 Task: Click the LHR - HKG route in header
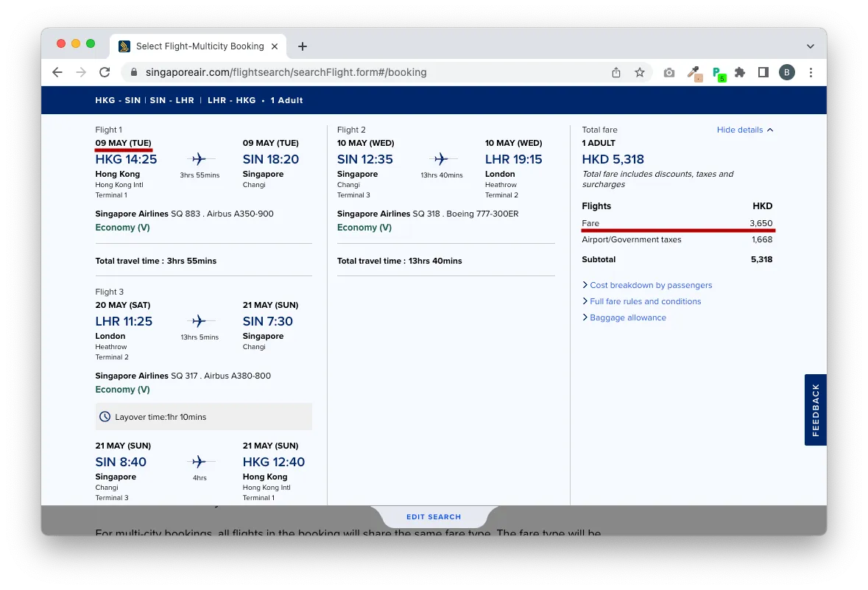coord(231,100)
